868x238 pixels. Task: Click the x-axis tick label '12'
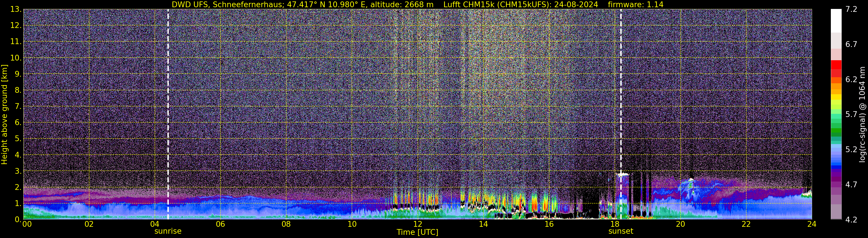(417, 224)
